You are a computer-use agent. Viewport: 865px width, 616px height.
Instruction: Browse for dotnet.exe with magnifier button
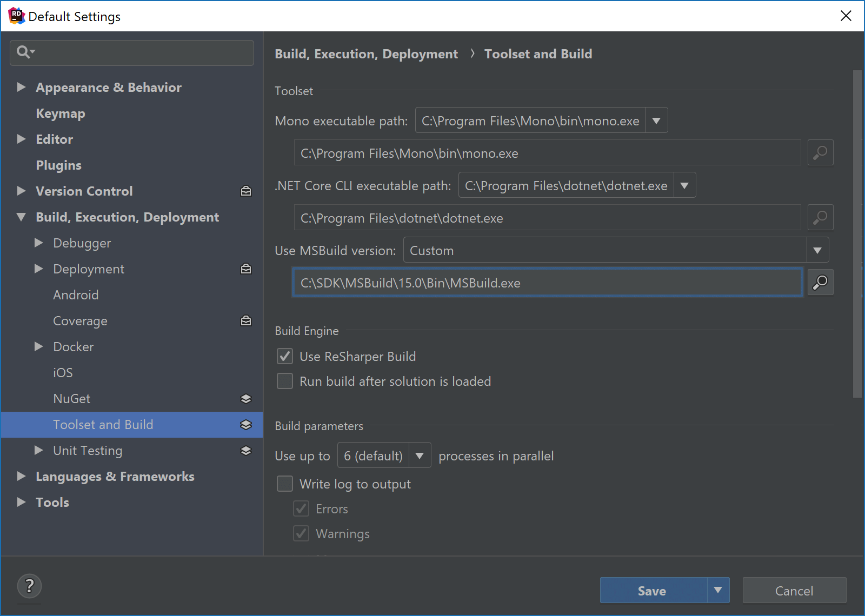click(x=820, y=218)
